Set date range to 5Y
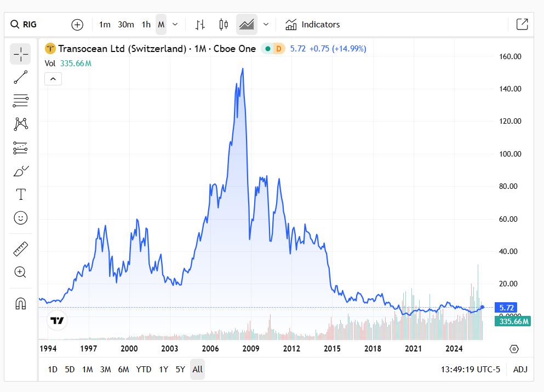Image resolution: width=544 pixels, height=392 pixels. point(180,370)
